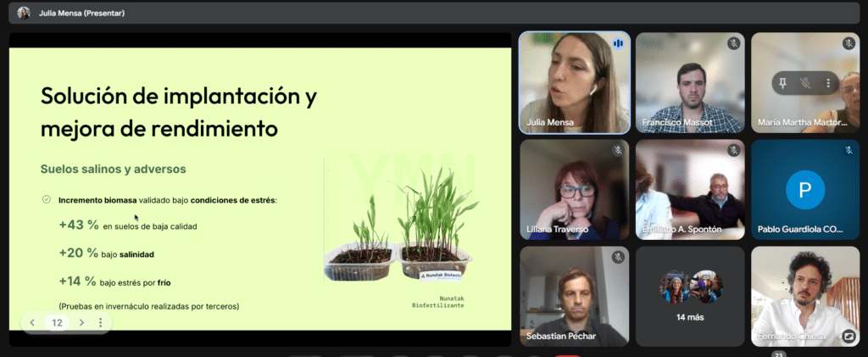Expand the '14 más' participants tile

pyautogui.click(x=690, y=296)
